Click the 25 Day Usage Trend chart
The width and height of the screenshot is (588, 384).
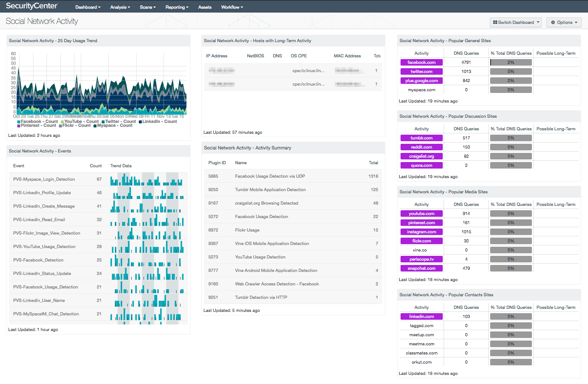102,83
